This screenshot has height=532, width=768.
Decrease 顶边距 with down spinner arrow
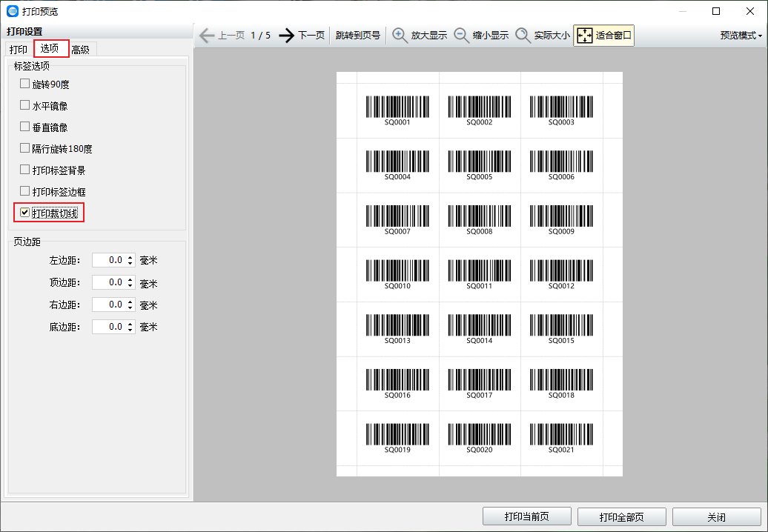point(130,286)
